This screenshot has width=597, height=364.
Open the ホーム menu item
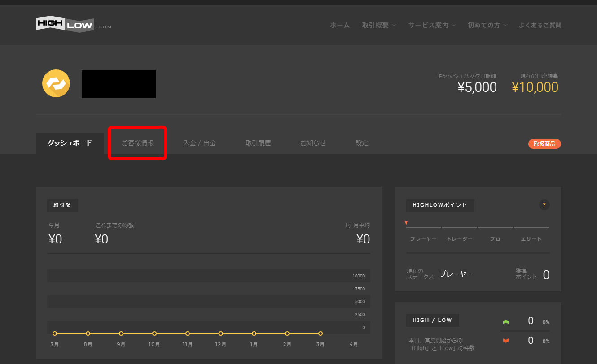coord(340,25)
